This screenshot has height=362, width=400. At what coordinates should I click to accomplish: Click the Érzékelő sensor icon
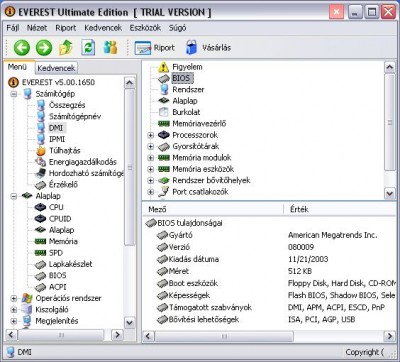[x=41, y=185]
